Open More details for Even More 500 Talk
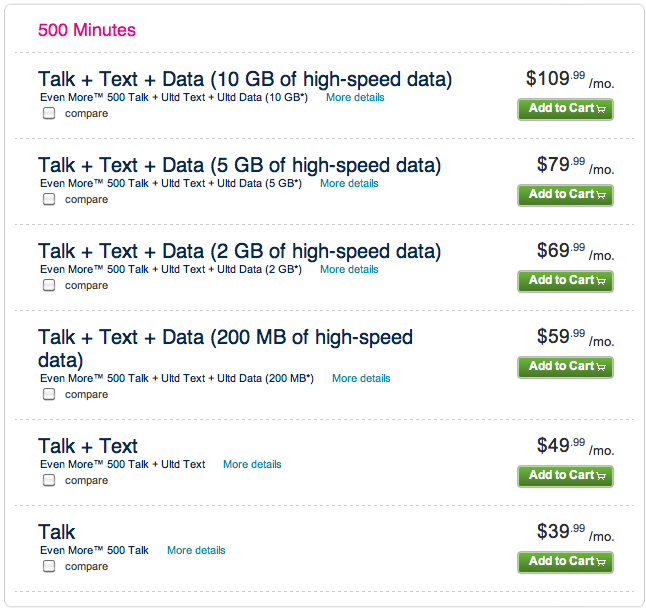Viewport: 646px width, 609px height. (196, 550)
